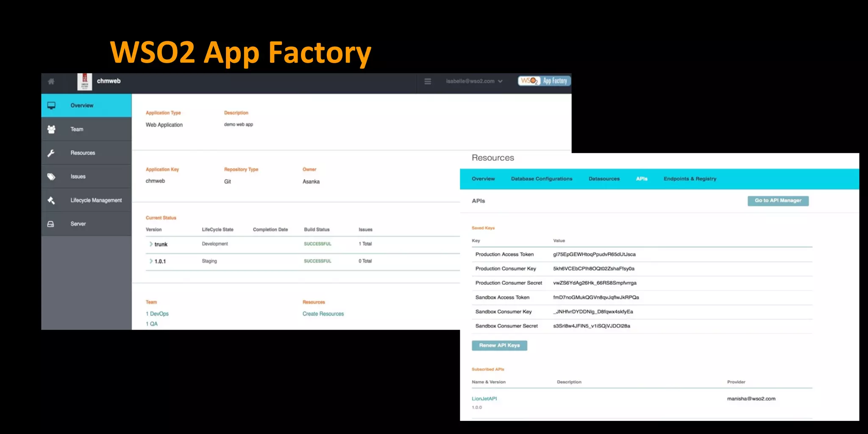Switch to the Datasources tab
868x434 pixels.
pos(604,179)
